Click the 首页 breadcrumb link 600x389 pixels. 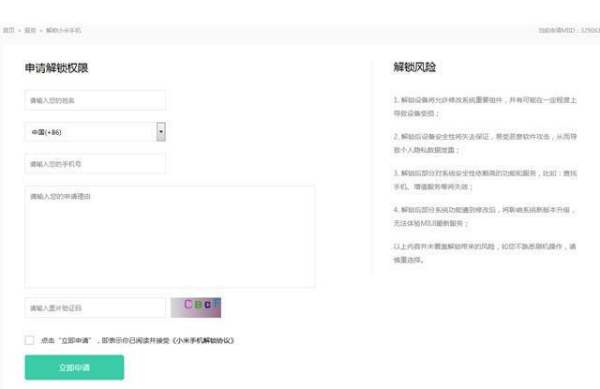[8, 30]
